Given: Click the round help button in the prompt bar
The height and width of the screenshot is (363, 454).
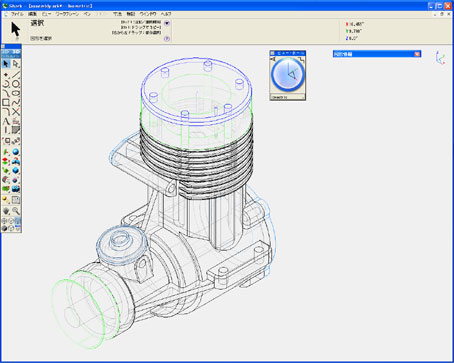Looking at the screenshot, I should [x=167, y=38].
